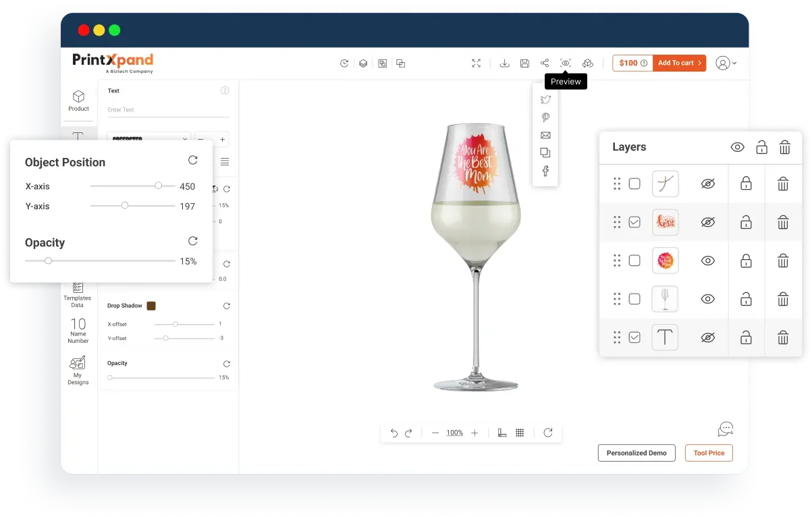This screenshot has height=517, width=812.
Task: Share design via Twitter icon
Action: tap(545, 99)
